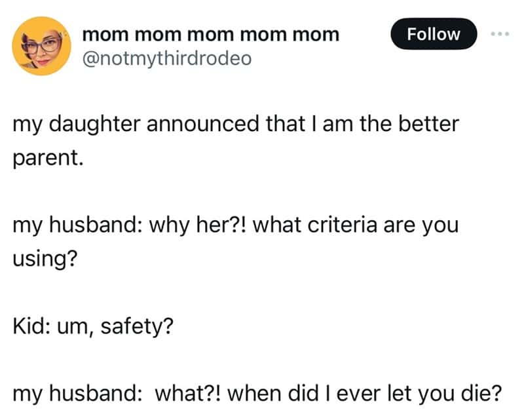Reveal hidden actions from the ellipsis dropdown
The image size is (524, 420).
498,35
